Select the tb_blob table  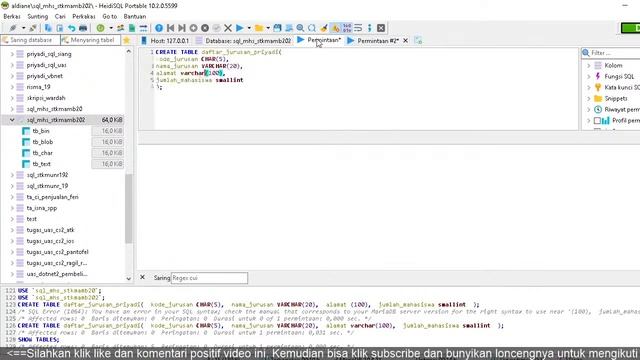point(42,142)
